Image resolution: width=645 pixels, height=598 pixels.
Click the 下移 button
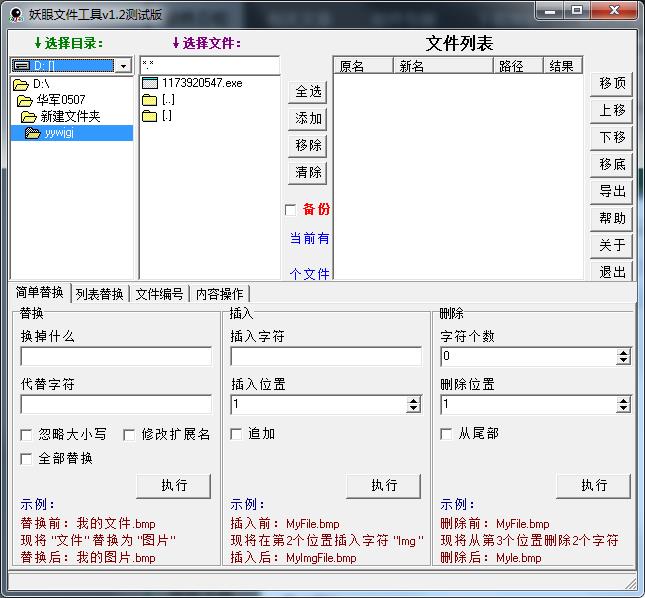611,138
